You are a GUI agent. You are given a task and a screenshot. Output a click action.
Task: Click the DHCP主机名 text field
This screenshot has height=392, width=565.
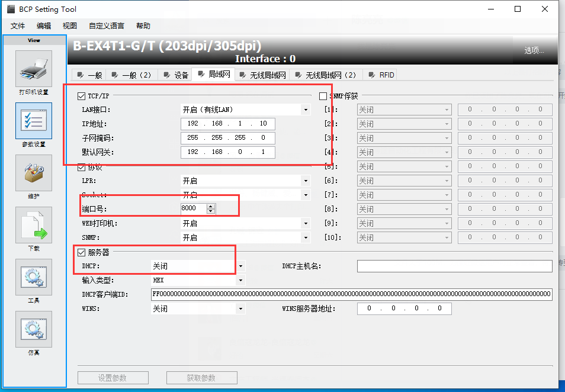[x=454, y=266]
